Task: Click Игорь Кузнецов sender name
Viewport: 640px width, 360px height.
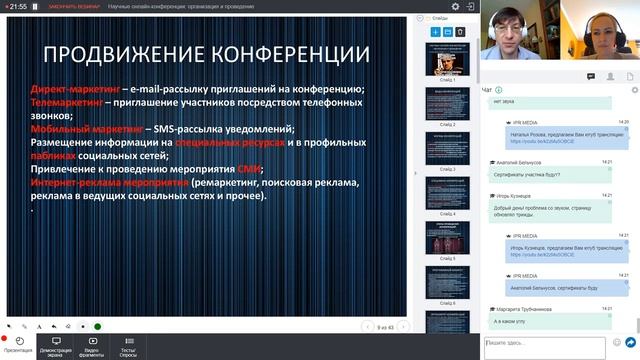Action: pos(513,196)
